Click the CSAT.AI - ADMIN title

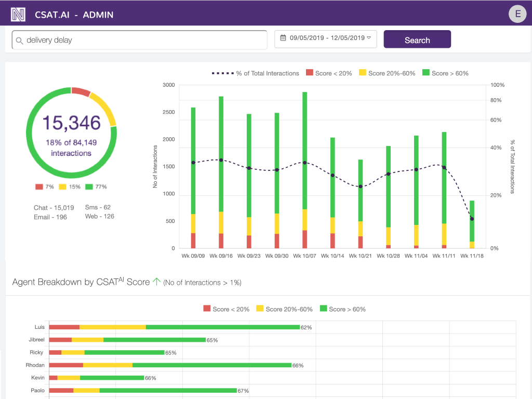point(74,15)
